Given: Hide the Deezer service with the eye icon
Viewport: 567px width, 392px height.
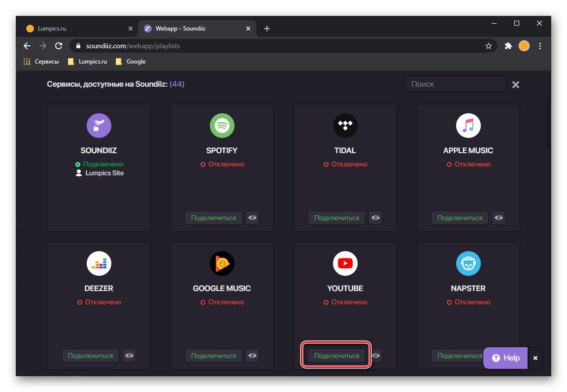Looking at the screenshot, I should (129, 356).
